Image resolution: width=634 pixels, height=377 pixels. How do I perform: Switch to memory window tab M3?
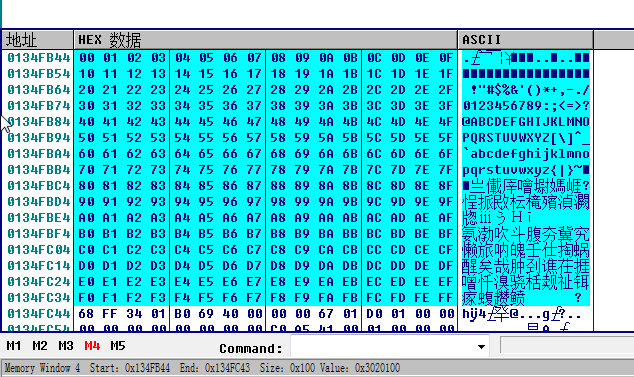point(66,346)
